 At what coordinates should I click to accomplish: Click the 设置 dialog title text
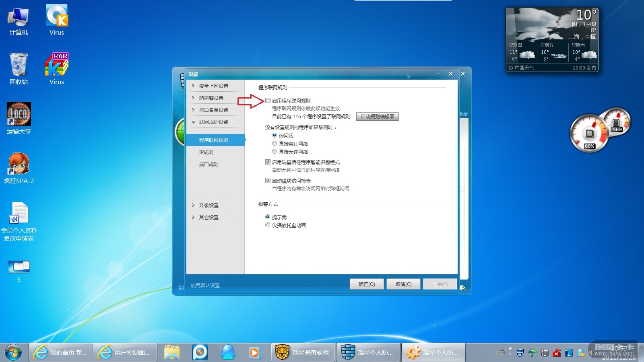coord(193,74)
